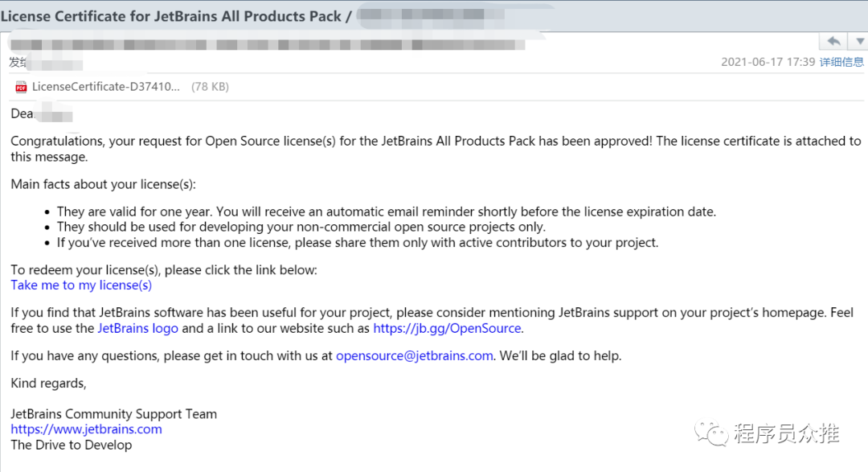This screenshot has height=472, width=868.
Task: Click the 'Kind regards,' closing line
Action: pos(48,383)
